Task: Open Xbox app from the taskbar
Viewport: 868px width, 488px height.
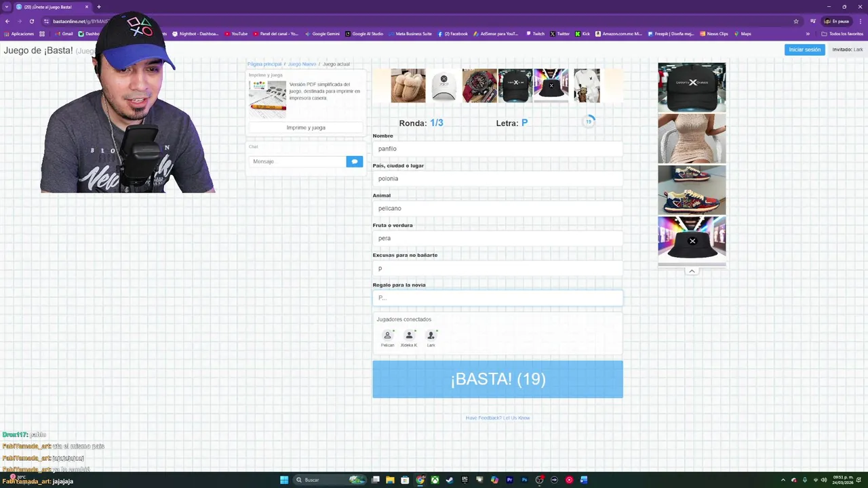Action: 435,480
